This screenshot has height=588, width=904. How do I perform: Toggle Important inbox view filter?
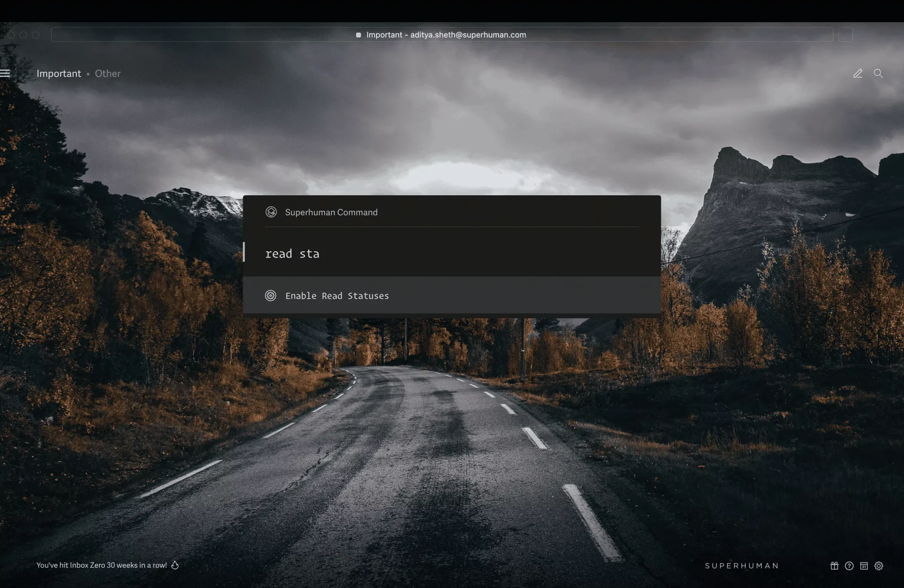click(x=59, y=73)
